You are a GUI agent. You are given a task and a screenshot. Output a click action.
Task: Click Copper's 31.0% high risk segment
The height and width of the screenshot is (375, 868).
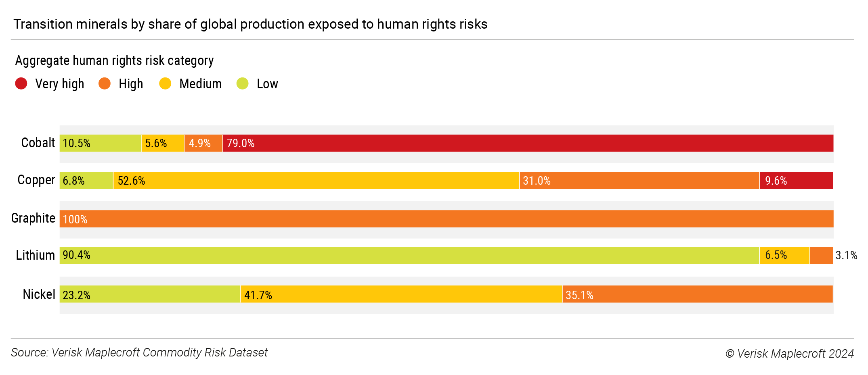[639, 180]
